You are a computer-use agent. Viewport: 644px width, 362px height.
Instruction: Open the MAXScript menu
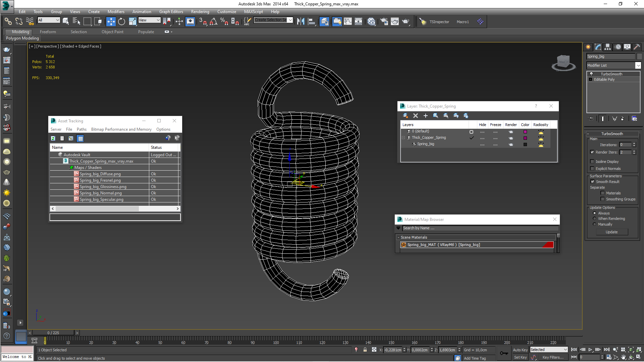(253, 11)
